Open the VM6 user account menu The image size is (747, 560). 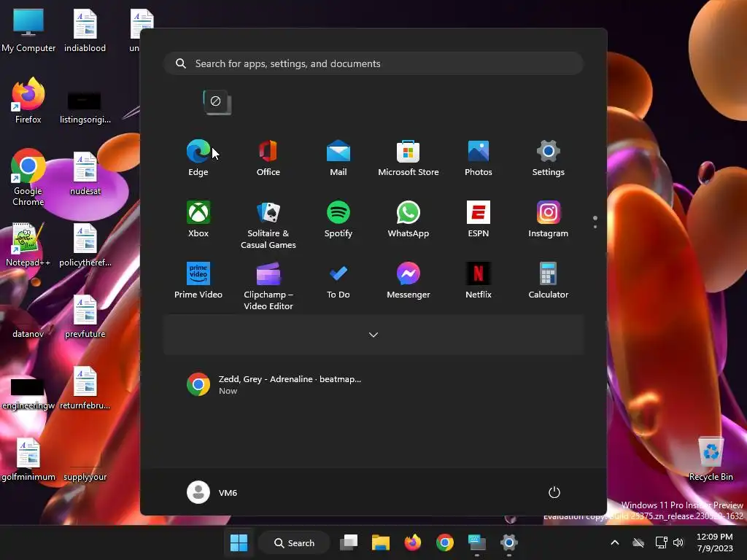pos(212,492)
